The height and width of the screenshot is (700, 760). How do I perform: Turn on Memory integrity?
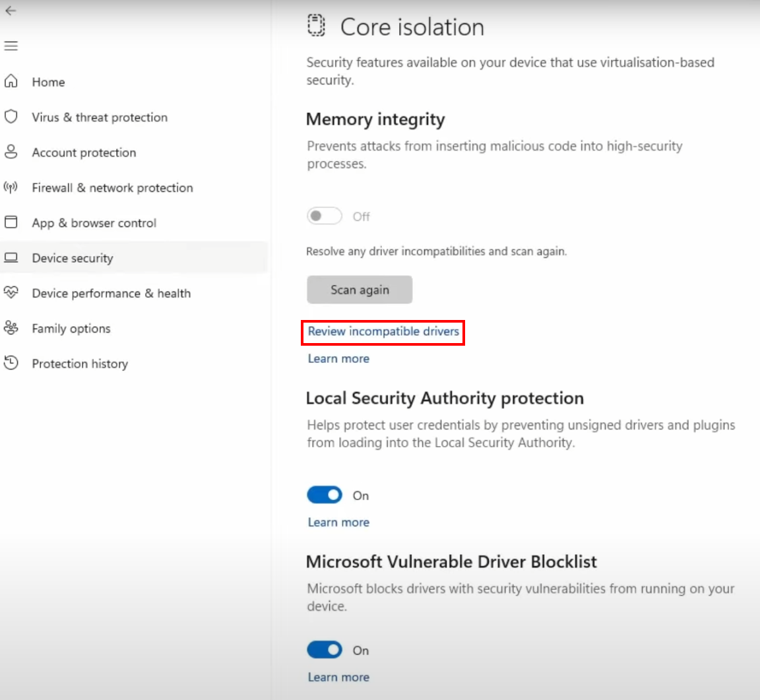click(x=324, y=216)
